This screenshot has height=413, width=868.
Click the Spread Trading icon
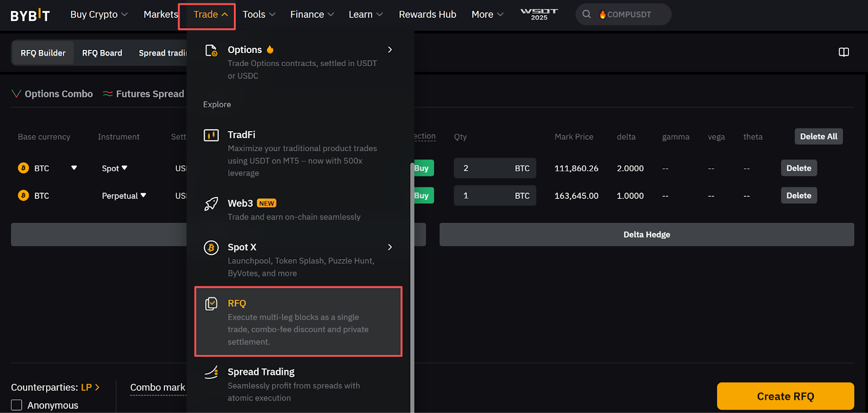click(x=211, y=372)
